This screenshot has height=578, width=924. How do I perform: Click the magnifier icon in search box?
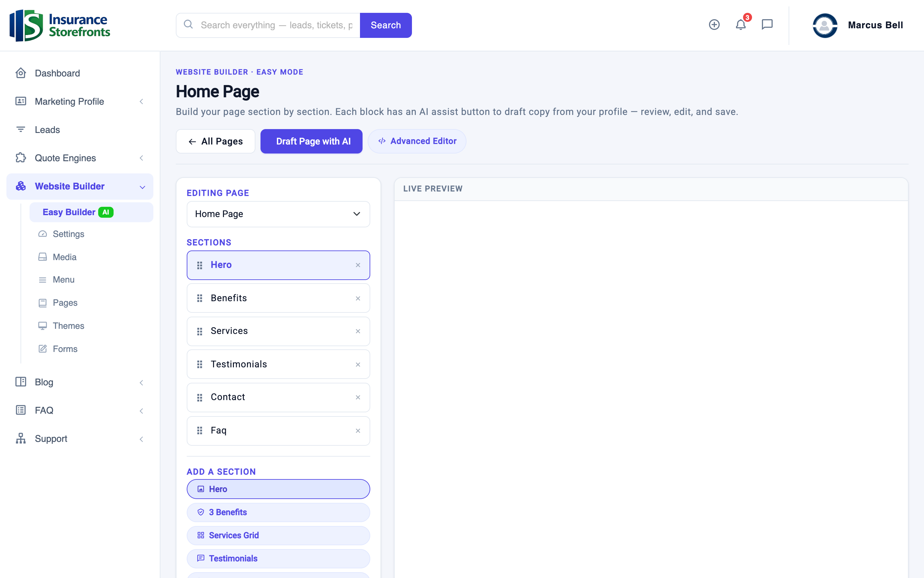coord(188,25)
